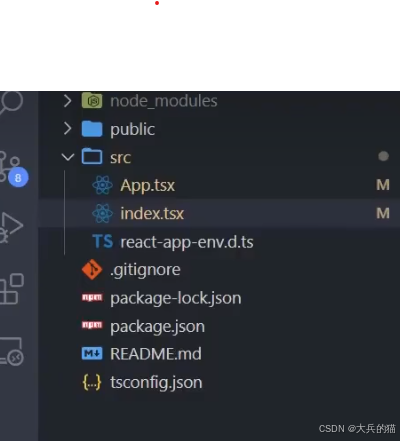Open the README.md file
Viewport: 400px width, 441px height.
point(156,354)
